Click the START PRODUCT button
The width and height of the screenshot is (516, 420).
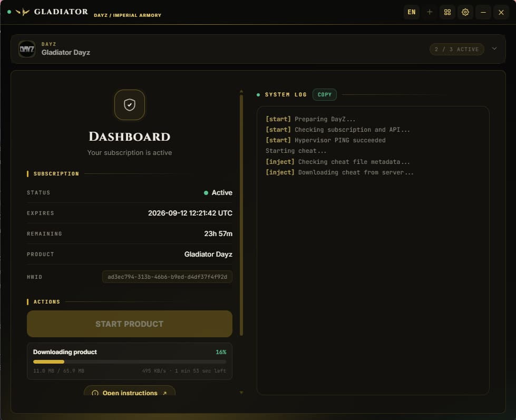tap(130, 324)
